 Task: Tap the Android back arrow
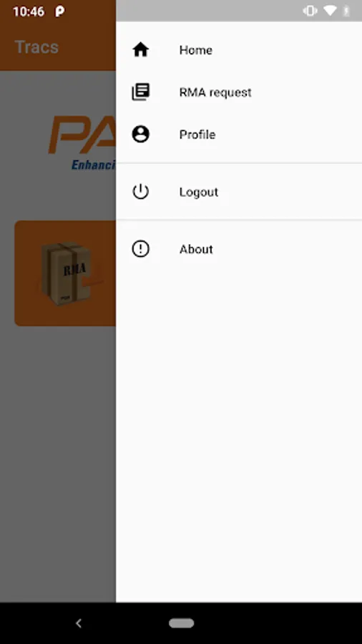pyautogui.click(x=79, y=623)
